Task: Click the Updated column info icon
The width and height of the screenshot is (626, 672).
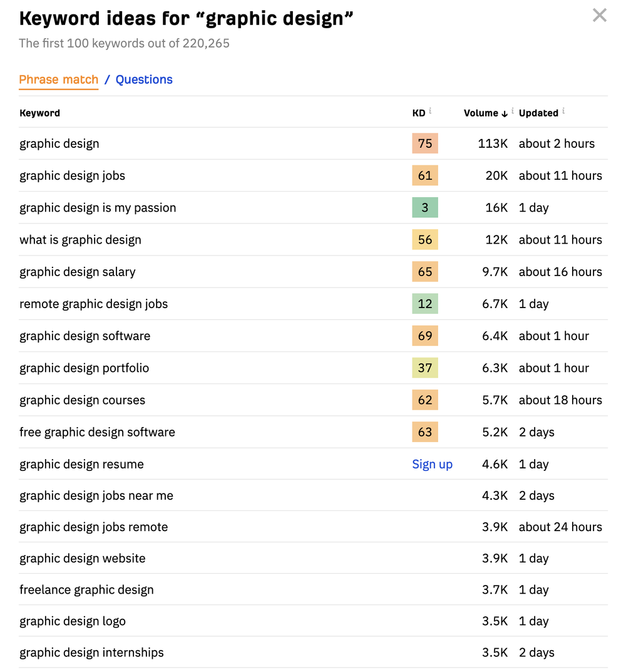Action: coord(563,111)
